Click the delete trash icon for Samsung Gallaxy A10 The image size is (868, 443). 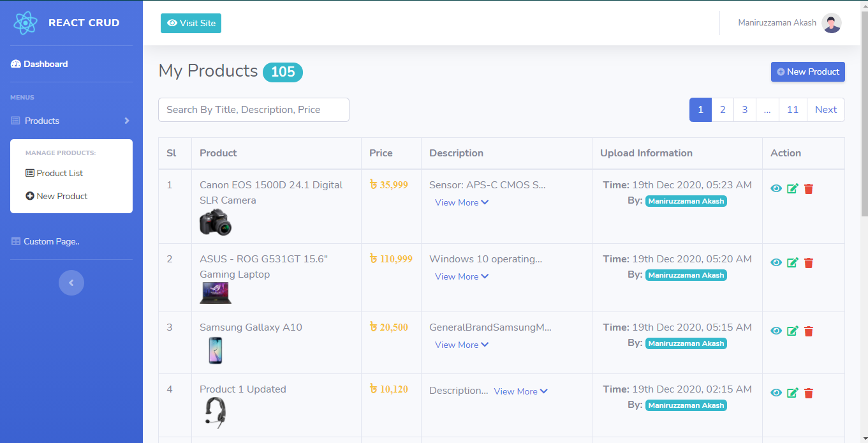coord(809,331)
